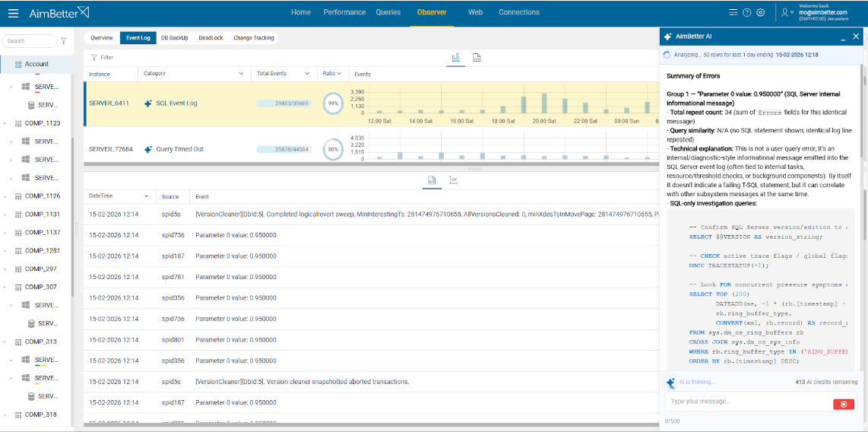868x432 pixels.
Task: Click the AI sparkle icon in SERVER_6411 row
Action: point(148,103)
